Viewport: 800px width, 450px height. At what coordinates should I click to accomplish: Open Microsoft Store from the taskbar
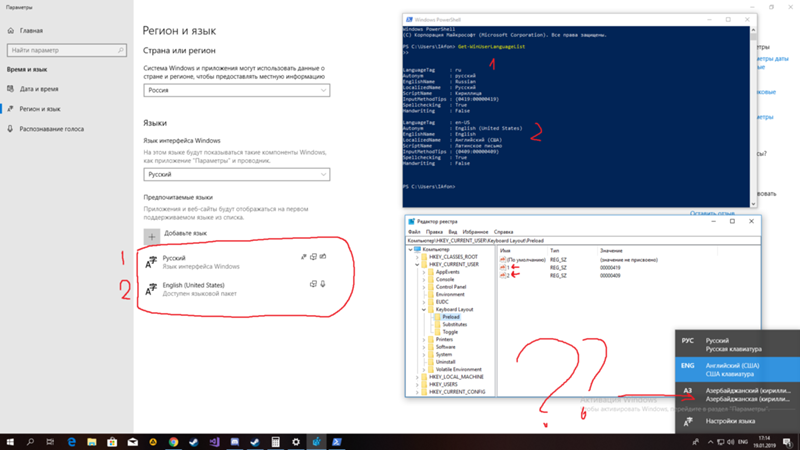coord(112,442)
